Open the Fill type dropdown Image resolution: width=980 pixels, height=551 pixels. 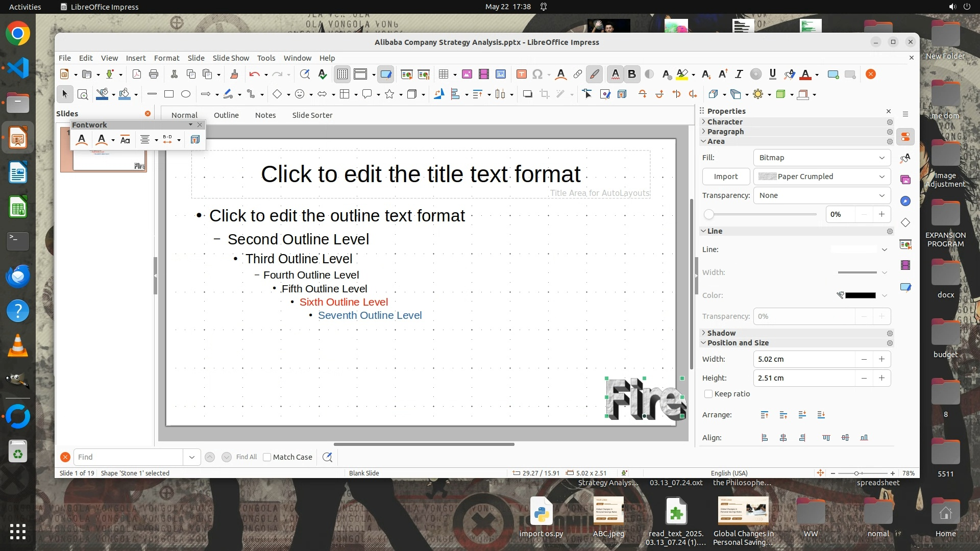822,158
